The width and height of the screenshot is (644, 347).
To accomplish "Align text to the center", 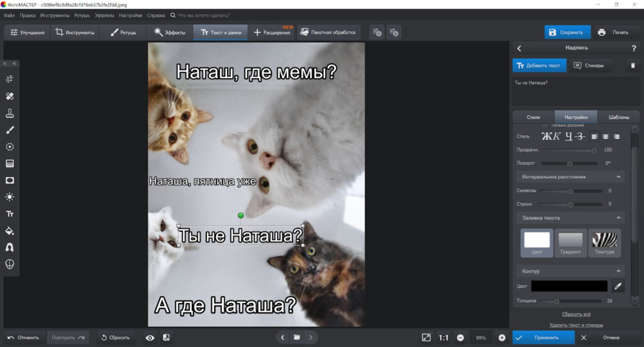I will 606,137.
